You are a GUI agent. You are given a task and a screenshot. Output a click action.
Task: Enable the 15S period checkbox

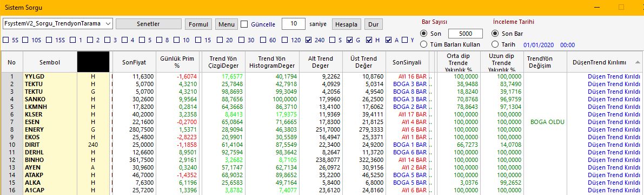pyautogui.click(x=49, y=40)
